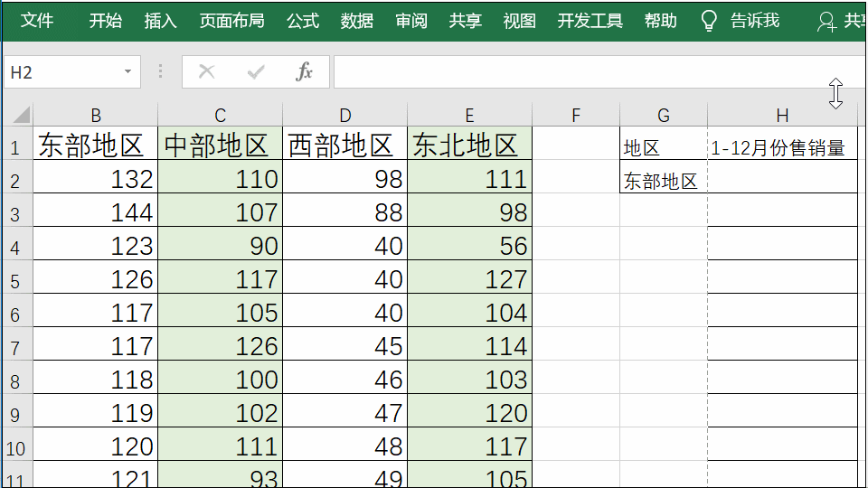Select column F header
The image size is (868, 488).
(576, 115)
